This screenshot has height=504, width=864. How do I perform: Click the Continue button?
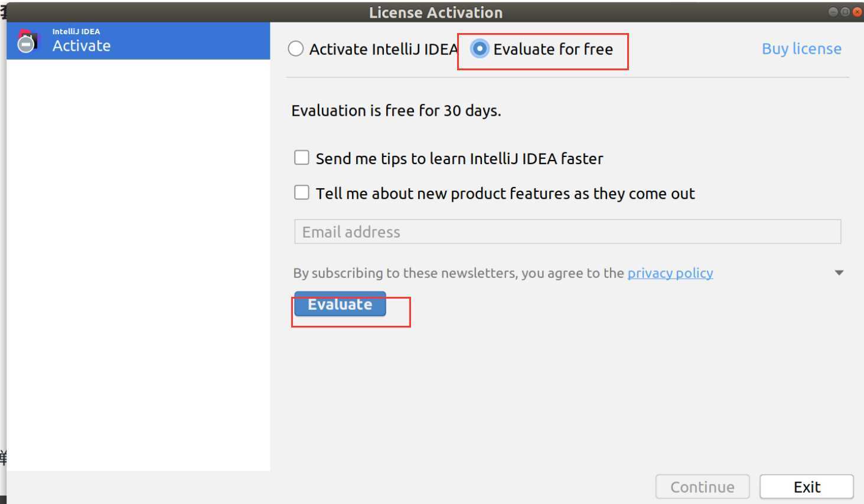pos(702,487)
